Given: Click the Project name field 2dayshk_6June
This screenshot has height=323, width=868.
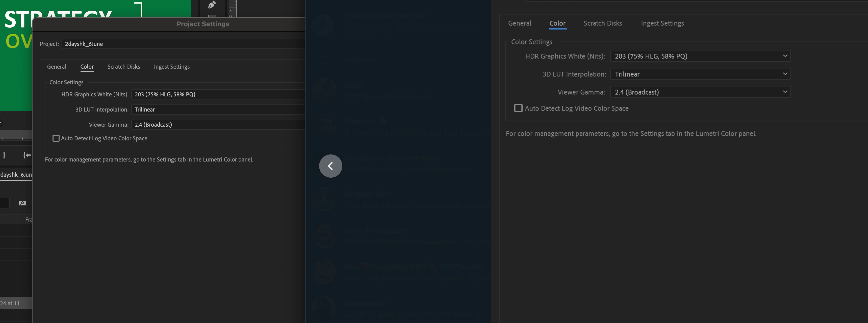Looking at the screenshot, I should (182, 44).
